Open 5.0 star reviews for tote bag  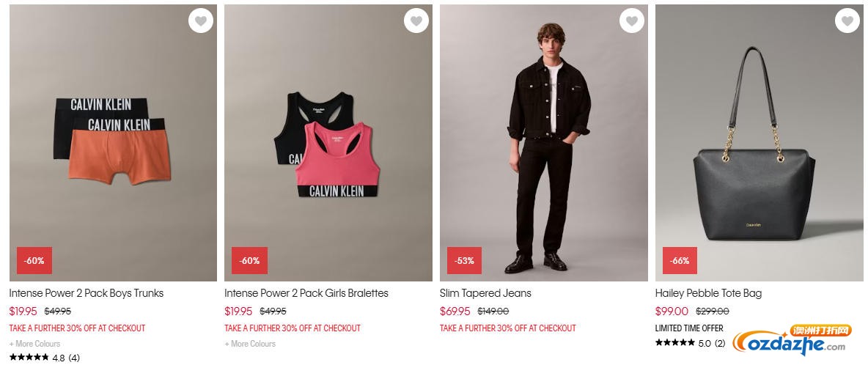pyautogui.click(x=691, y=343)
